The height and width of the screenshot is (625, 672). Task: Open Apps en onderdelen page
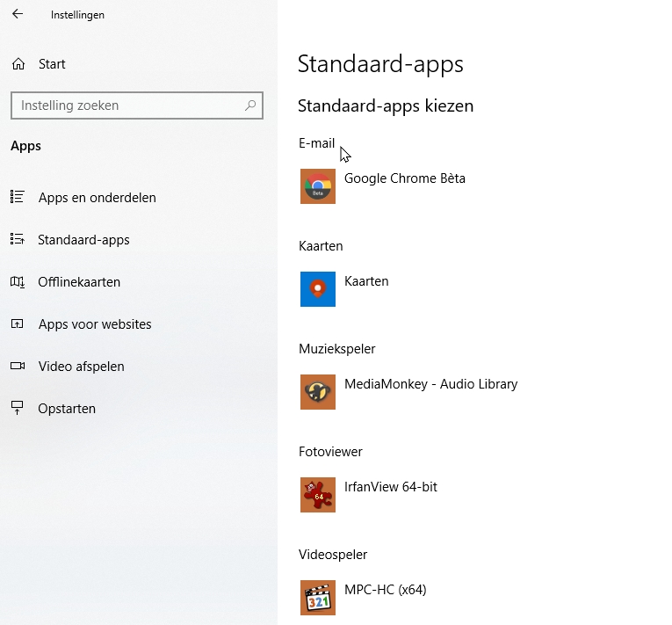click(97, 198)
